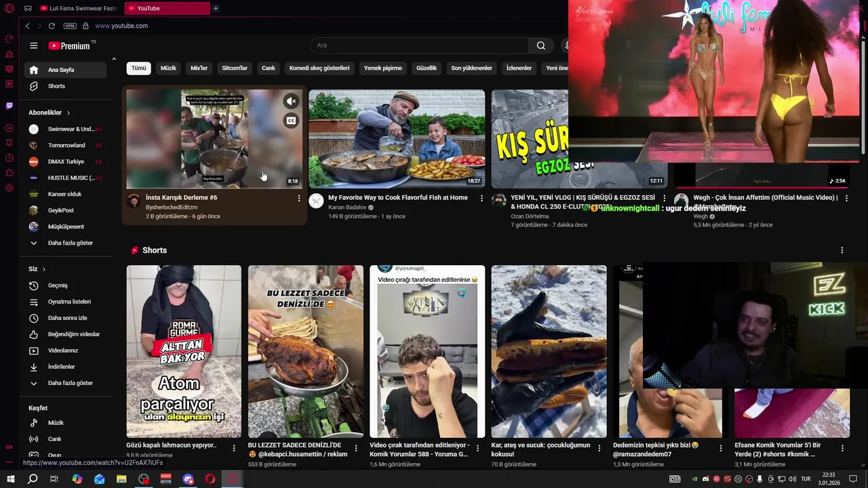Open the YouTube hamburger guide menu
Screen dimensions: 868x488
[x=33, y=45]
